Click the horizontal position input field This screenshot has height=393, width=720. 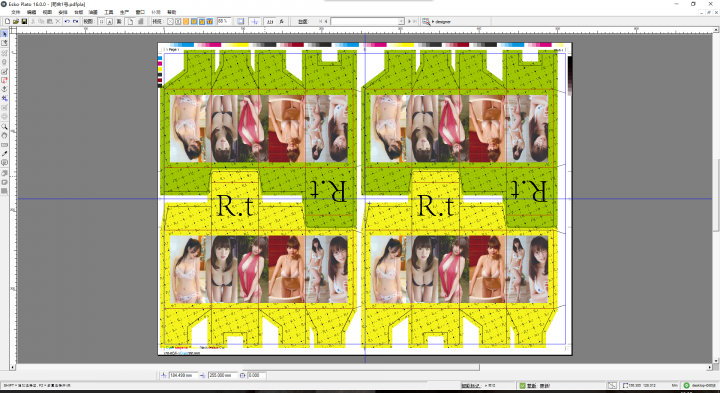click(x=184, y=375)
